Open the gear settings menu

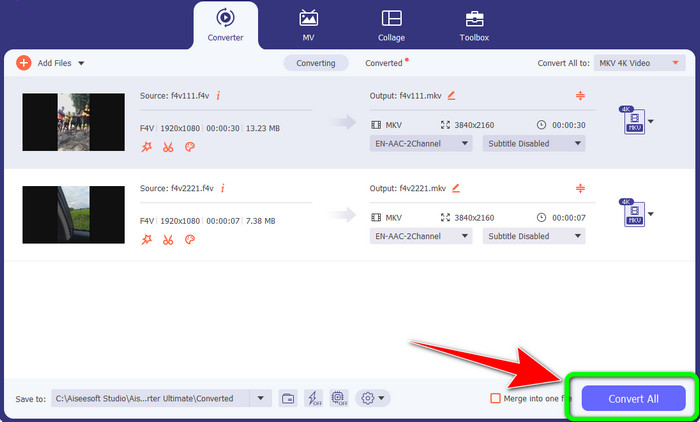pyautogui.click(x=372, y=398)
